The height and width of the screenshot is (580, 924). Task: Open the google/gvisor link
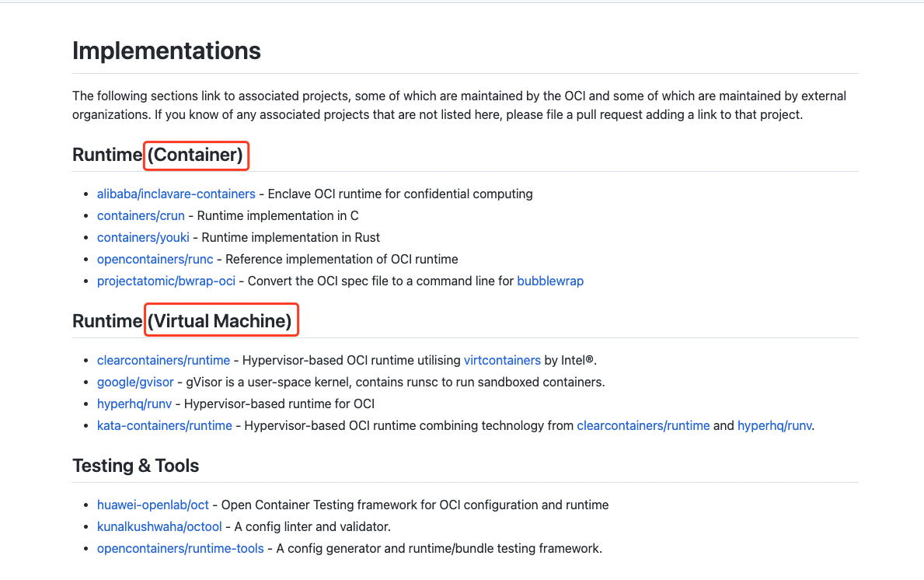135,382
